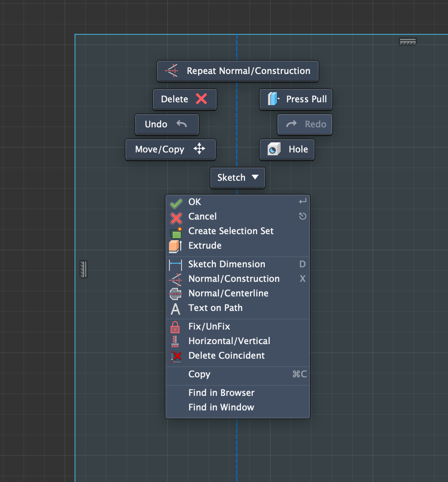This screenshot has width=448, height=482.
Task: Click Cancel in the context menu
Action: click(202, 217)
